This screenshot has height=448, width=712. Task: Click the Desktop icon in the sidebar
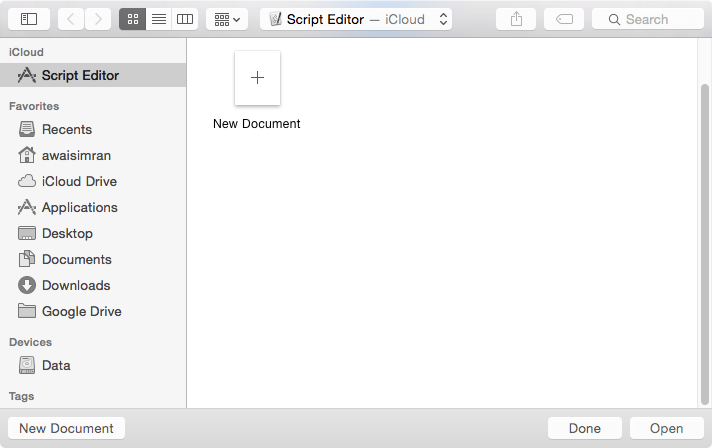[27, 233]
